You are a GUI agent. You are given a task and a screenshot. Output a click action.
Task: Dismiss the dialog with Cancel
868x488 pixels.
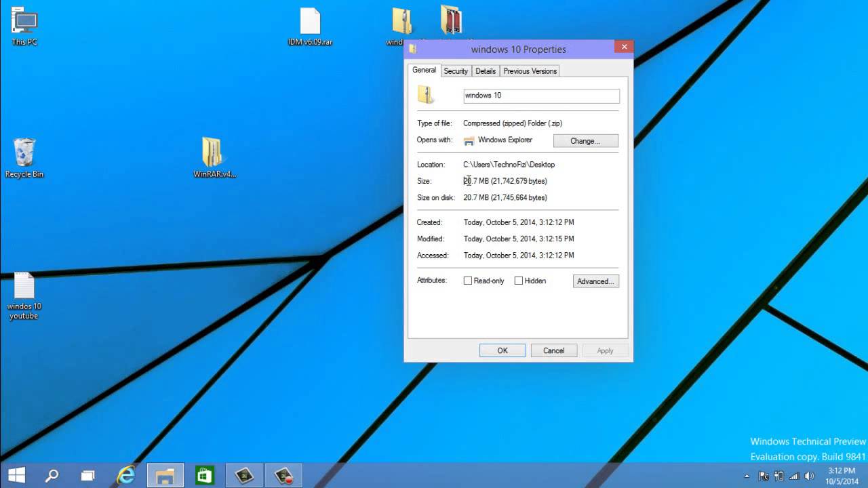[553, 350]
